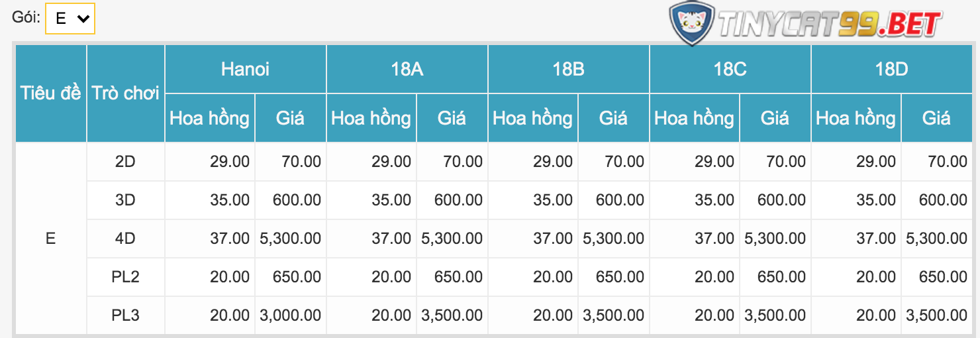Click the Giá subheader under 18D
This screenshot has height=338, width=980.
[936, 118]
